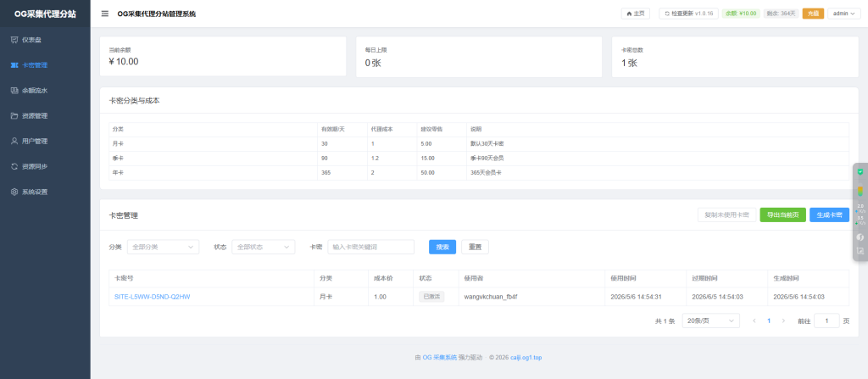This screenshot has width=868, height=379.
Task: Click the green shield icon in floating widget
Action: [860, 172]
